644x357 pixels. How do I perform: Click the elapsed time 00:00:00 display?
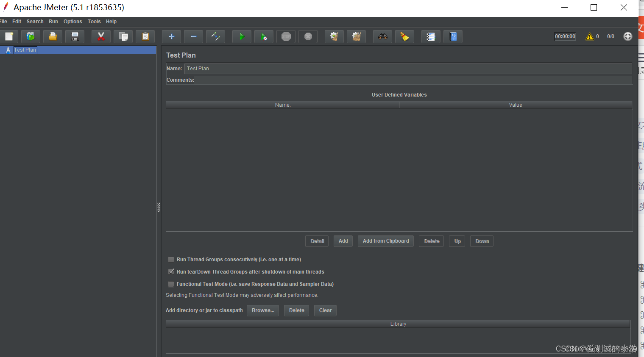point(565,36)
